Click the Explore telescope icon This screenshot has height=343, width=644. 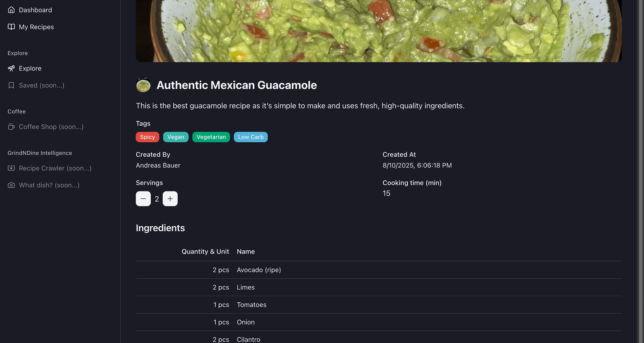coord(11,68)
